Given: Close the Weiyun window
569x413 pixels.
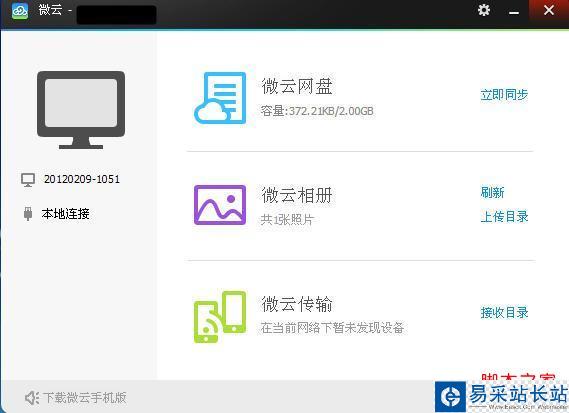Looking at the screenshot, I should pos(549,10).
